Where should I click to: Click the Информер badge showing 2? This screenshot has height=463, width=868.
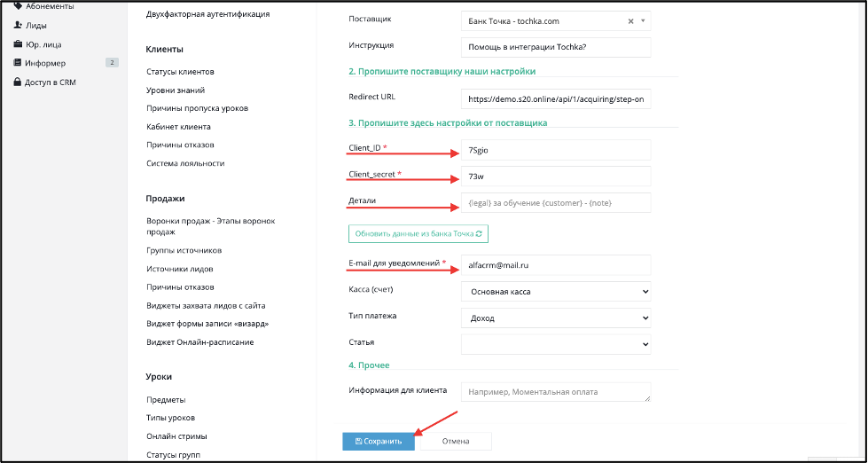pos(112,63)
